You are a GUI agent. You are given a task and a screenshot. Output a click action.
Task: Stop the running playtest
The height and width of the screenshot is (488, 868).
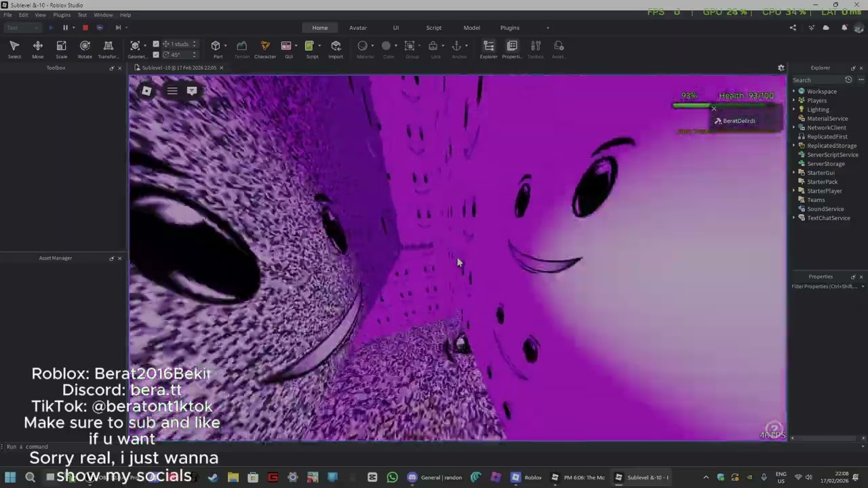85,28
